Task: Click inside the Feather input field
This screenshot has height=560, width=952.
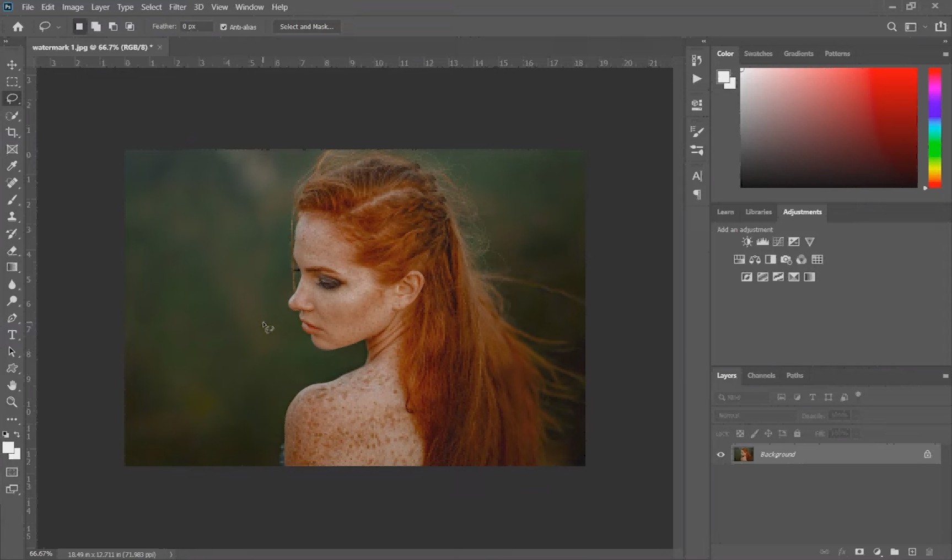Action: click(196, 26)
